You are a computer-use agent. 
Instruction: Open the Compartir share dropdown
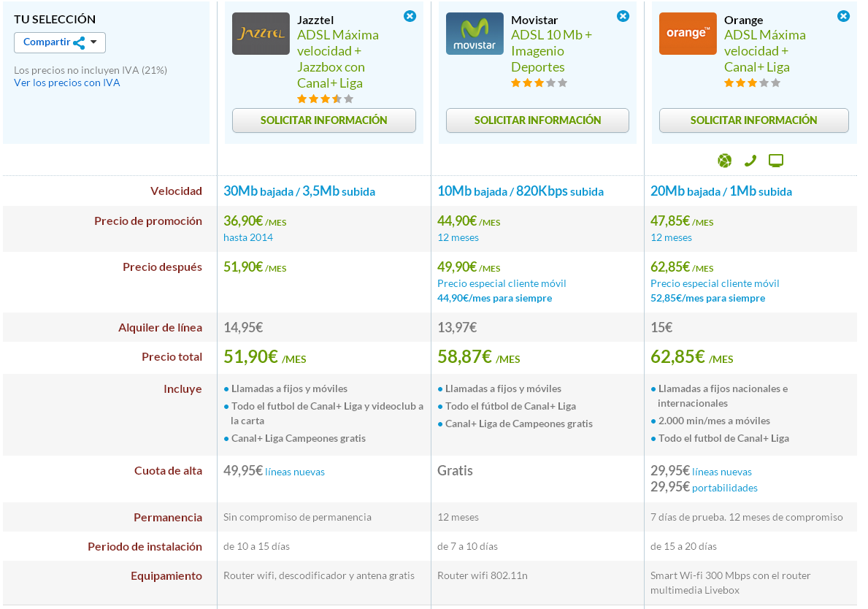pyautogui.click(x=60, y=42)
